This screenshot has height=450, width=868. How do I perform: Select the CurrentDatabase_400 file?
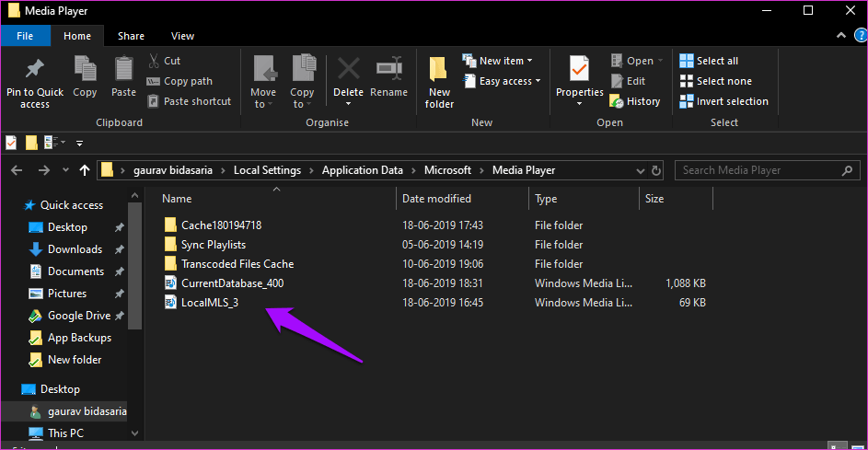(x=233, y=283)
